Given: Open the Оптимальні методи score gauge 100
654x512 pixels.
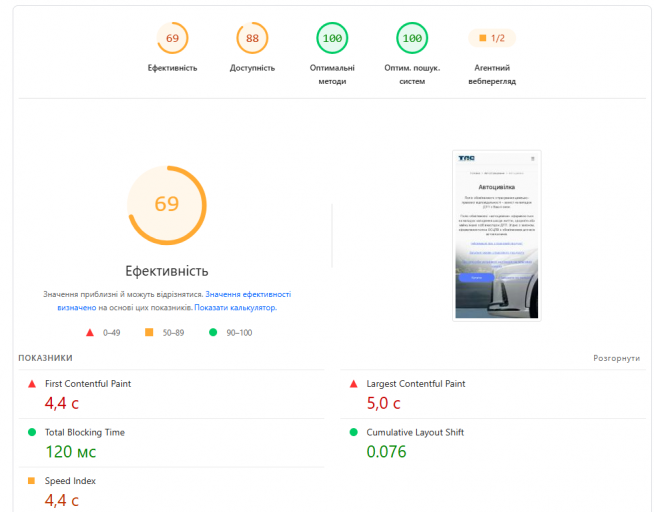Looking at the screenshot, I should coord(332,38).
